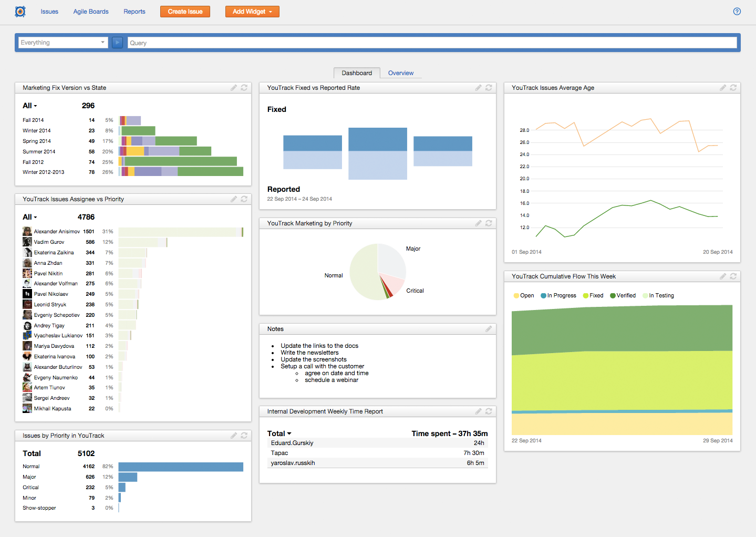This screenshot has height=537, width=756.
Task: Click Mikhail Kapusta in the assignee list
Action: [x=53, y=408]
